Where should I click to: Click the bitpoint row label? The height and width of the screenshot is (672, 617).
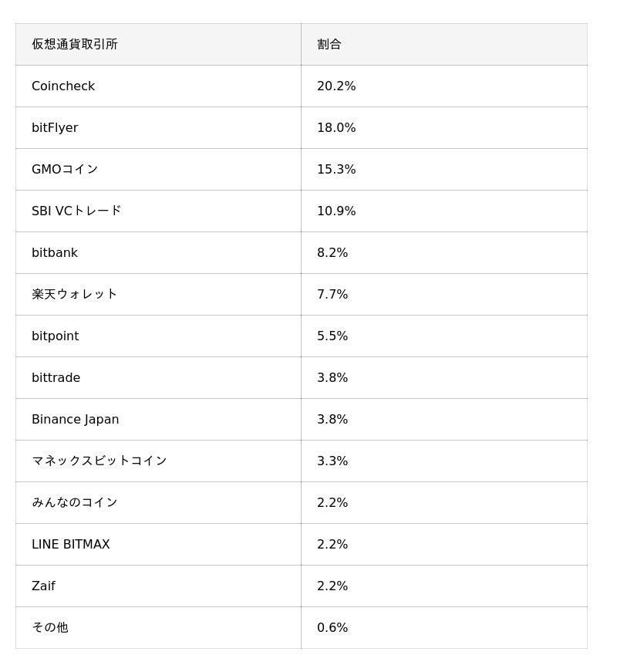tap(56, 336)
